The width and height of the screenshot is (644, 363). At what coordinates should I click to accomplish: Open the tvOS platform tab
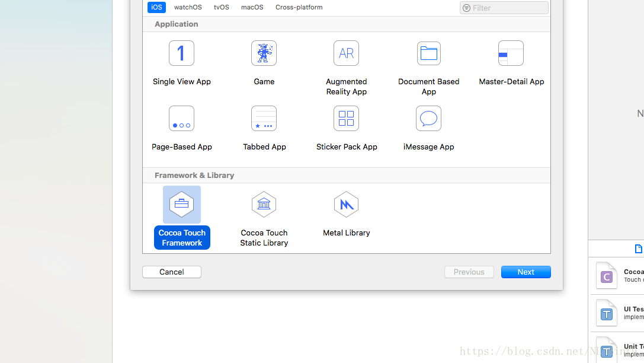tap(222, 7)
